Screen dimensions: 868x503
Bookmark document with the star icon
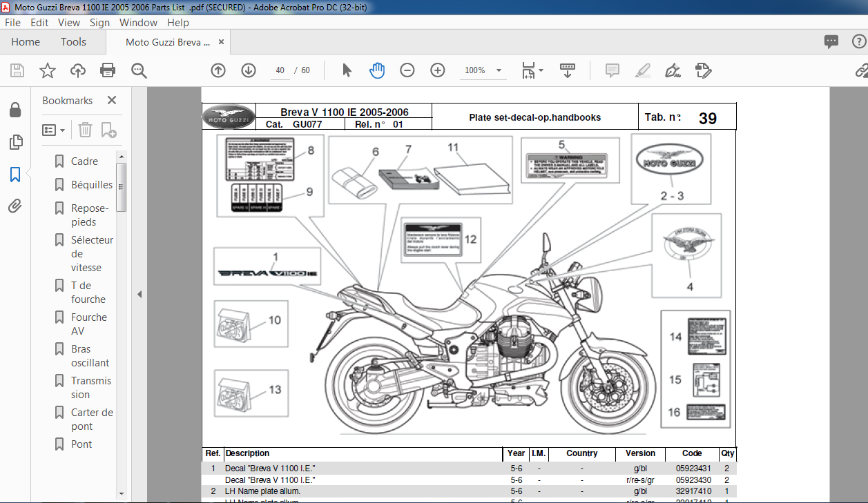click(48, 70)
